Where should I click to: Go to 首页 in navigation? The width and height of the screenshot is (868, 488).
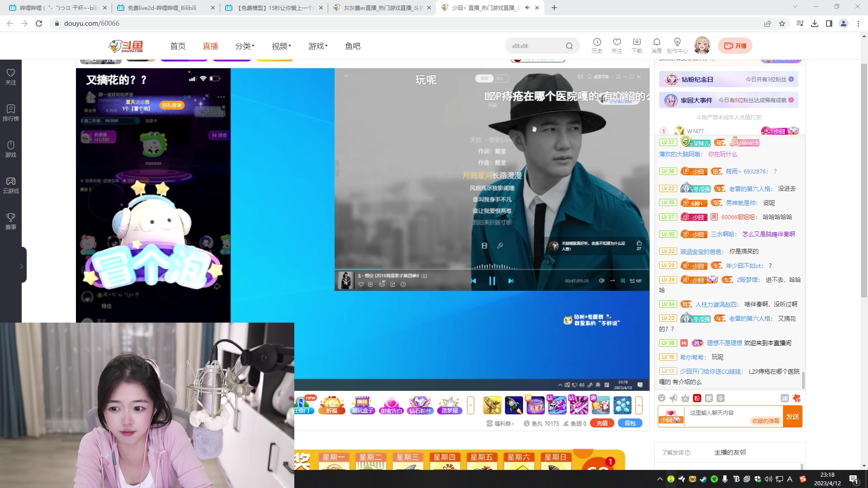click(178, 46)
